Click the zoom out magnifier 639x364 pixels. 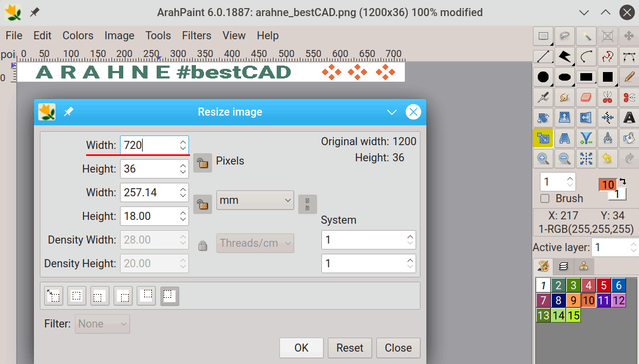click(564, 159)
